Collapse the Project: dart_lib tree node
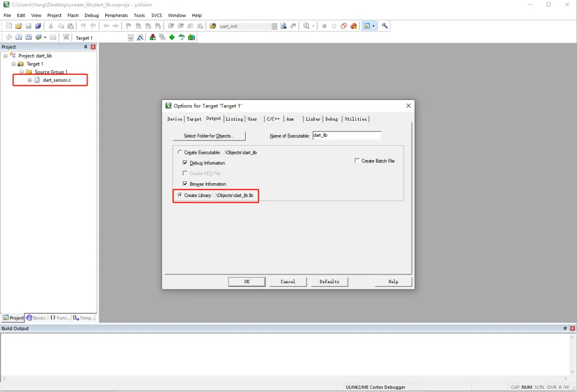Image resolution: width=577 pixels, height=392 pixels. [5, 56]
